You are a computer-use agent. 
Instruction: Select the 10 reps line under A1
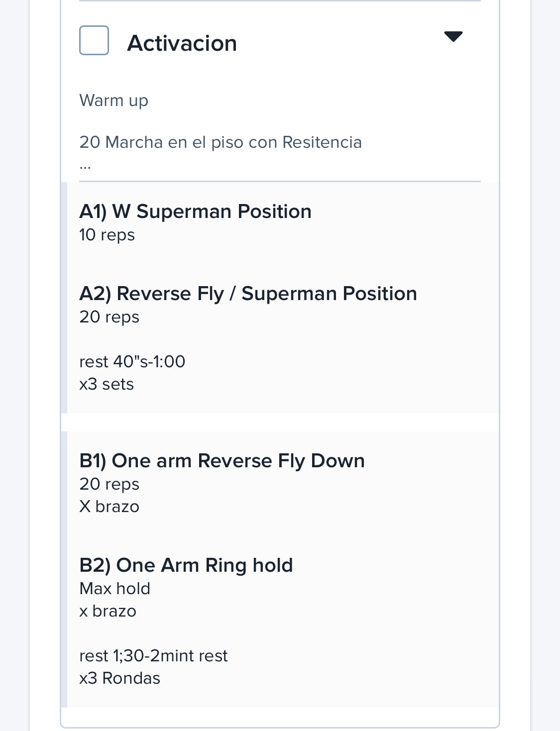pyautogui.click(x=107, y=235)
